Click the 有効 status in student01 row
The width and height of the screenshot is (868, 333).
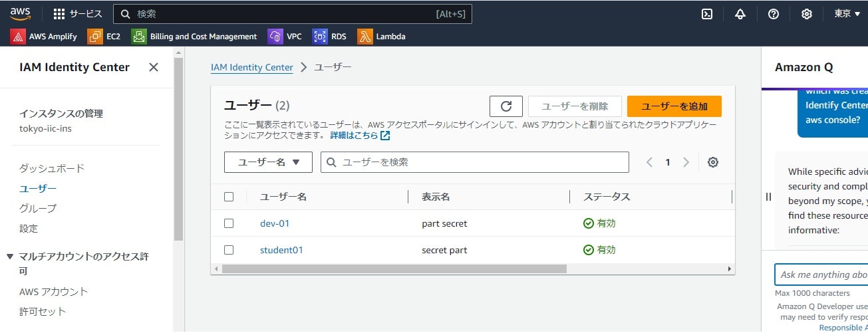point(599,250)
